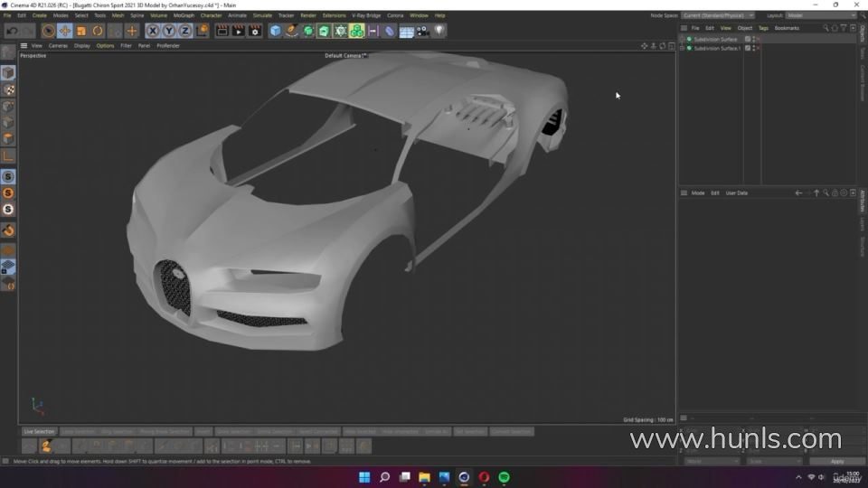Open viewport Display menu
This screenshot has height=488, width=868.
pyautogui.click(x=82, y=46)
